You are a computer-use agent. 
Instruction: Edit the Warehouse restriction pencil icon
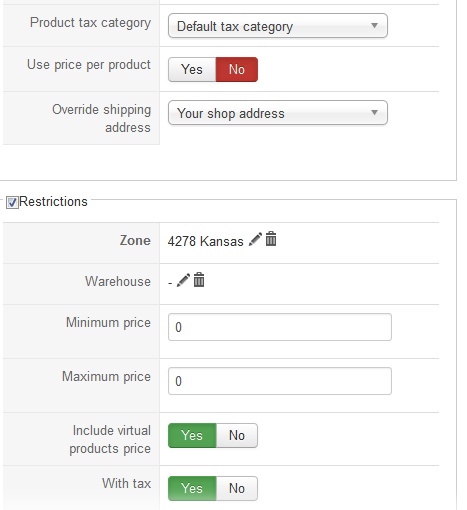183,280
